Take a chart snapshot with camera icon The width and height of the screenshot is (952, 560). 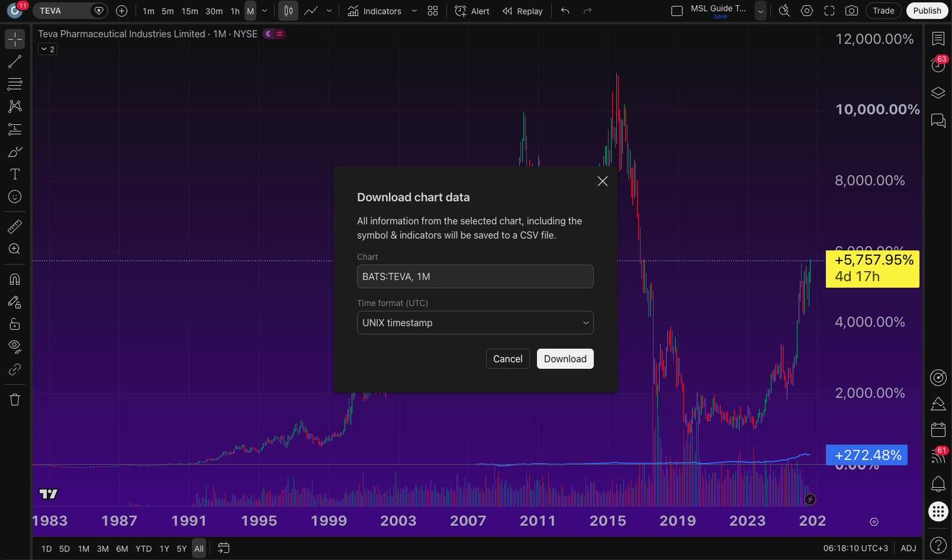click(852, 11)
